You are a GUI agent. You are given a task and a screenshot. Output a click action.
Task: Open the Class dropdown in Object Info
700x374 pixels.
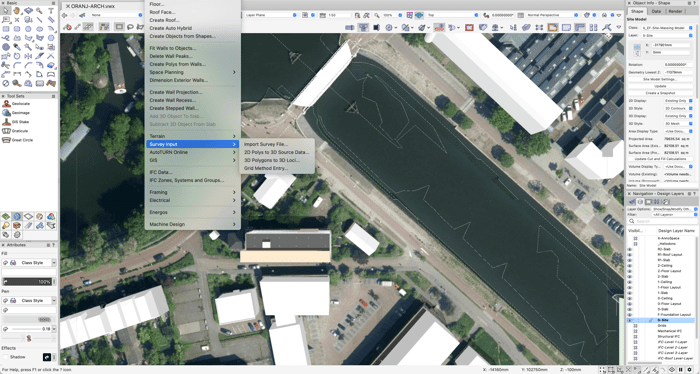coord(667,28)
